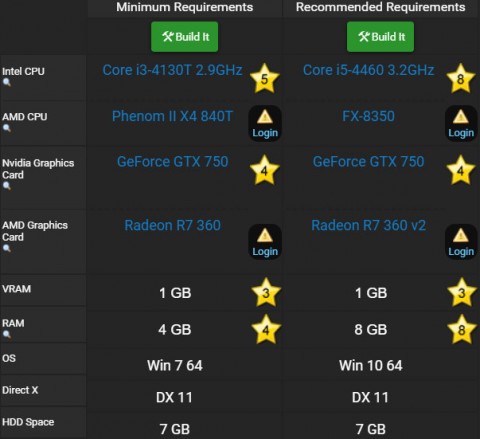Open the recommended GeForce GTX 750 link

pos(368,162)
